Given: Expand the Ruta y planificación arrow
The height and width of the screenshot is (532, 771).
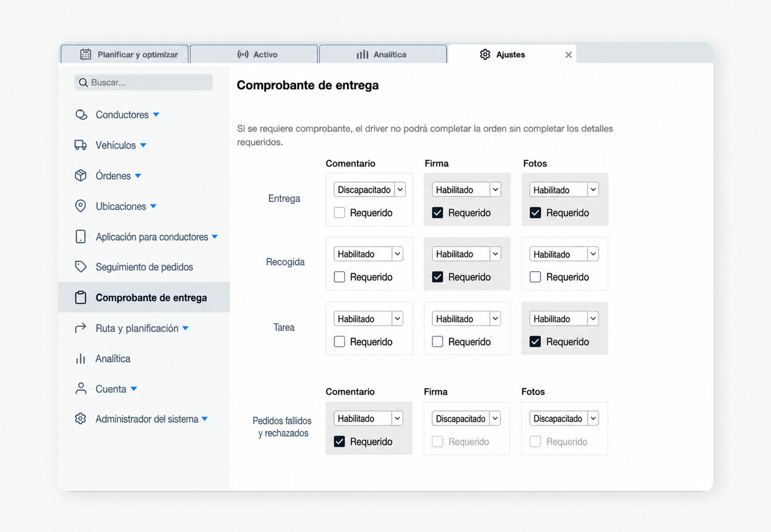Looking at the screenshot, I should (186, 328).
